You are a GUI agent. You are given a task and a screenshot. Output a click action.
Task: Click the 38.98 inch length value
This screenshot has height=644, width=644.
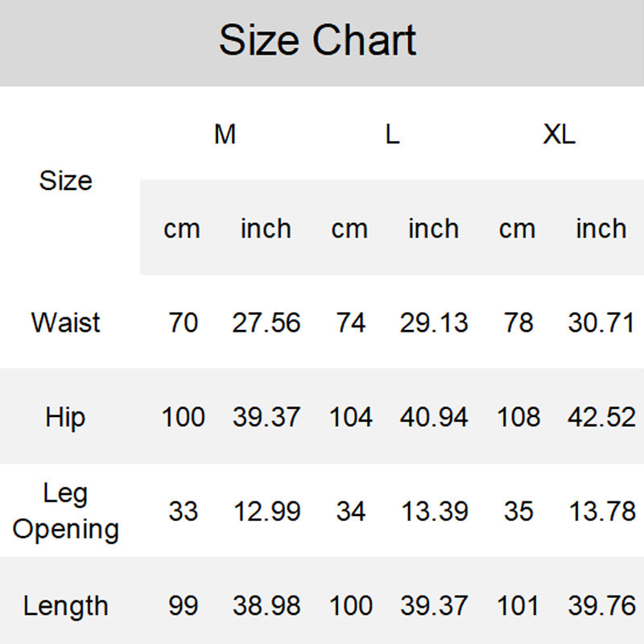point(266,605)
